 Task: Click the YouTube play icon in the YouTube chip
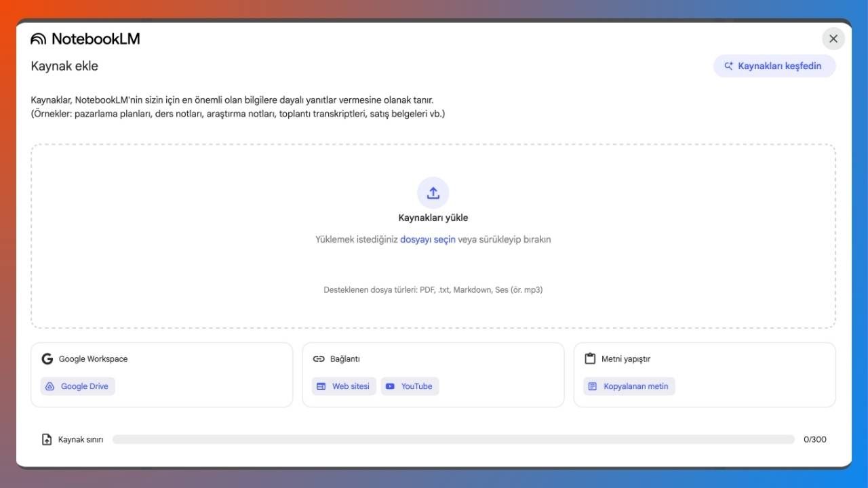point(390,386)
